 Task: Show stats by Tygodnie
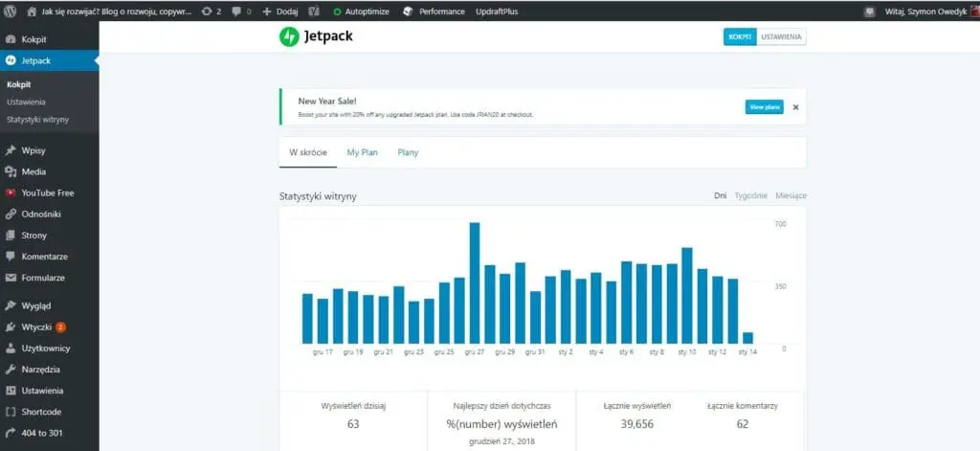[750, 195]
